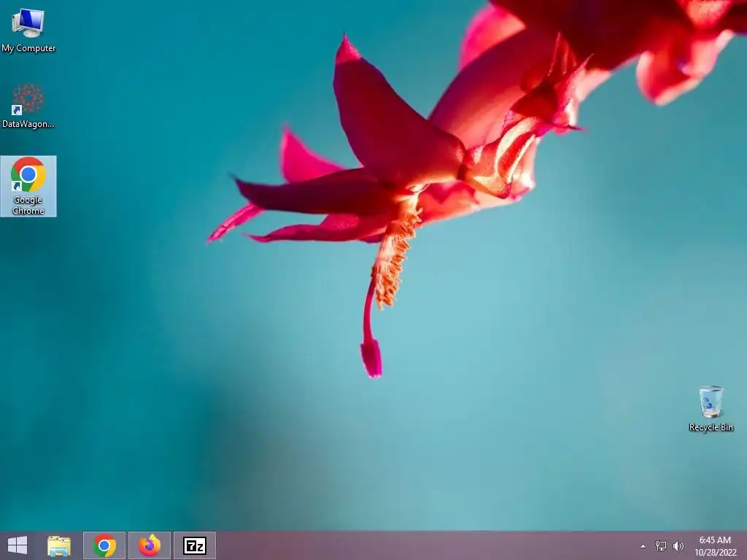The image size is (747, 560).
Task: Open the volume speaker tray icon
Action: click(x=678, y=545)
